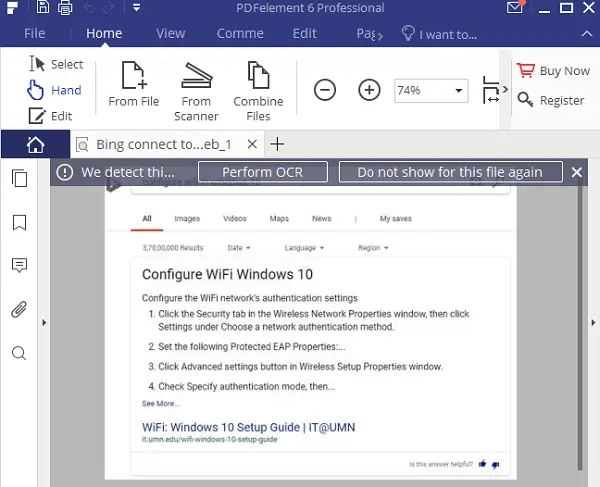The width and height of the screenshot is (600, 487).
Task: Open the Edit ribbon tab
Action: [x=305, y=34]
